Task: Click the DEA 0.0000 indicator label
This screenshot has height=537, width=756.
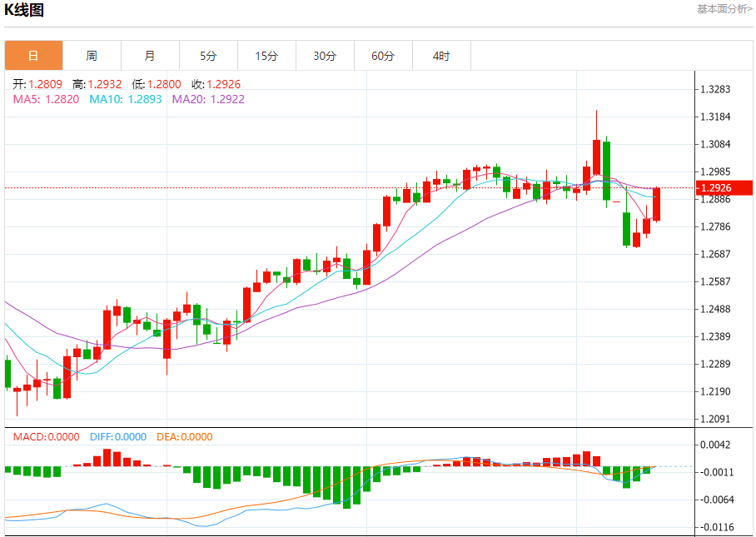Action: click(185, 437)
